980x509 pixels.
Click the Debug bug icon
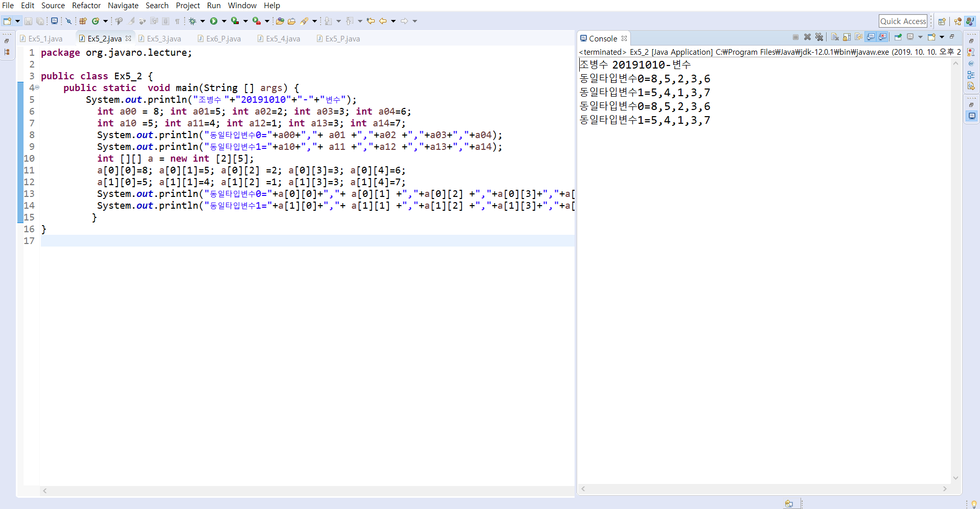(192, 21)
